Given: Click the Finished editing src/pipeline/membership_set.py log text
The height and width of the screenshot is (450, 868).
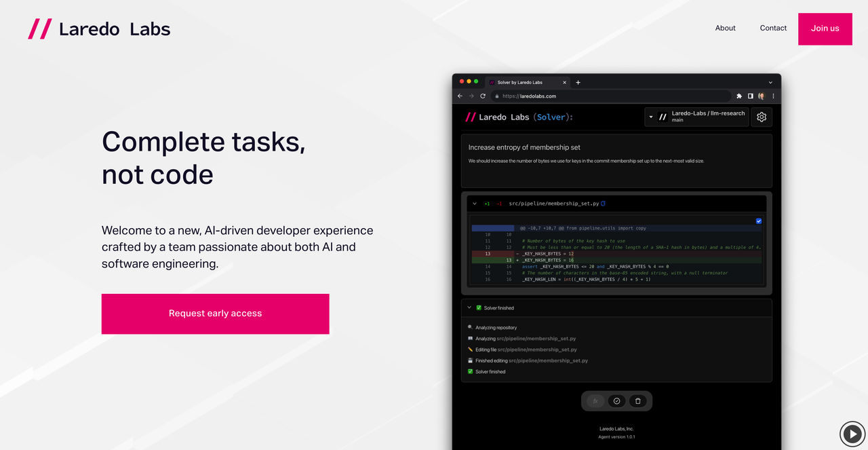Looking at the screenshot, I should pos(532,361).
